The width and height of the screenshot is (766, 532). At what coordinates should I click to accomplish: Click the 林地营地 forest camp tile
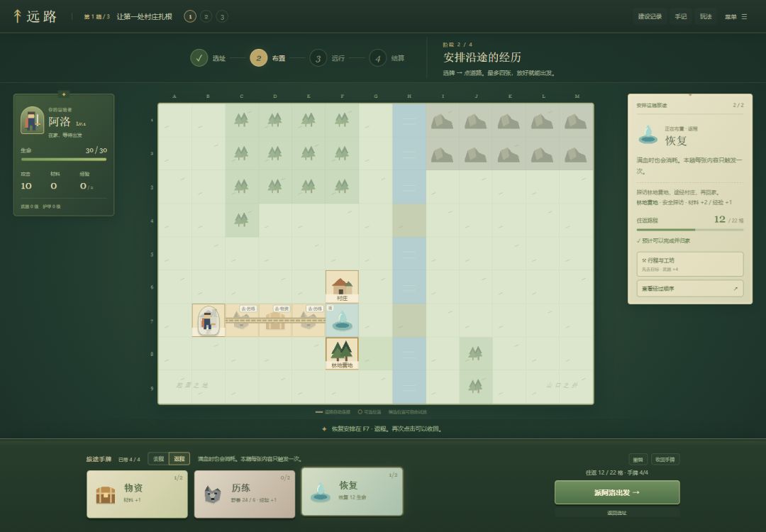pos(342,353)
